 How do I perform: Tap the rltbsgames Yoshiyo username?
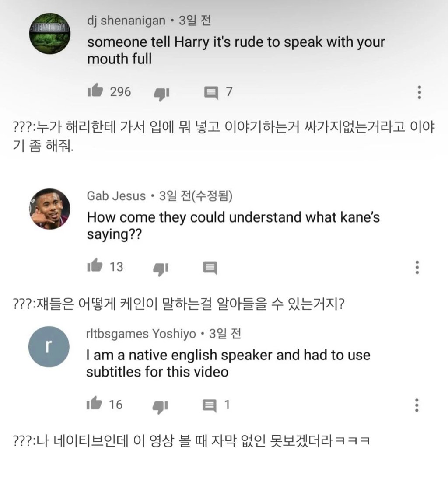(x=141, y=334)
